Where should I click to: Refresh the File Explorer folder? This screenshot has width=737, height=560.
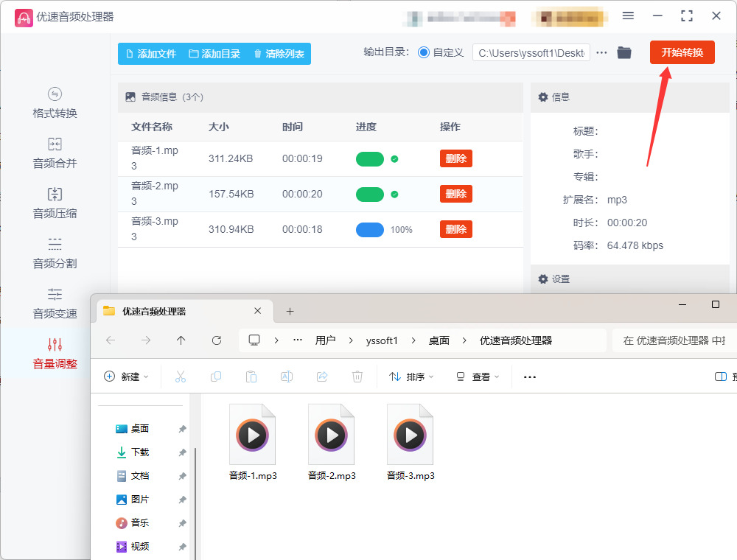(x=217, y=340)
